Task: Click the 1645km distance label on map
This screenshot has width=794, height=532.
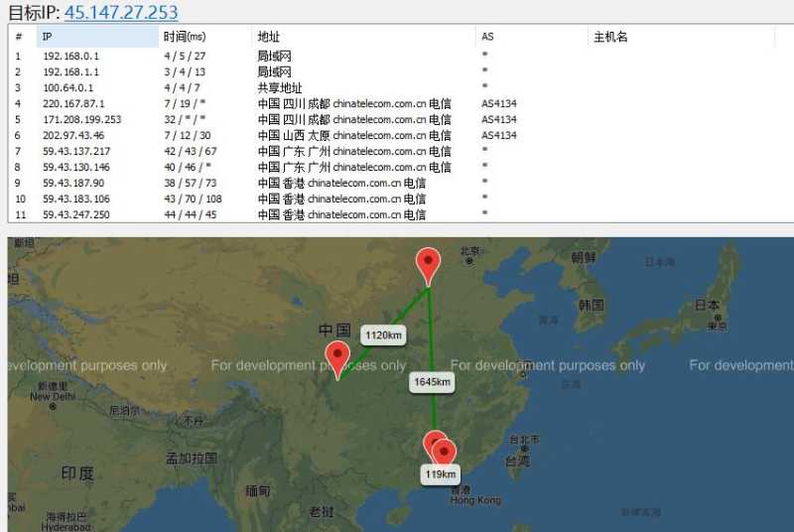Action: pos(432,382)
